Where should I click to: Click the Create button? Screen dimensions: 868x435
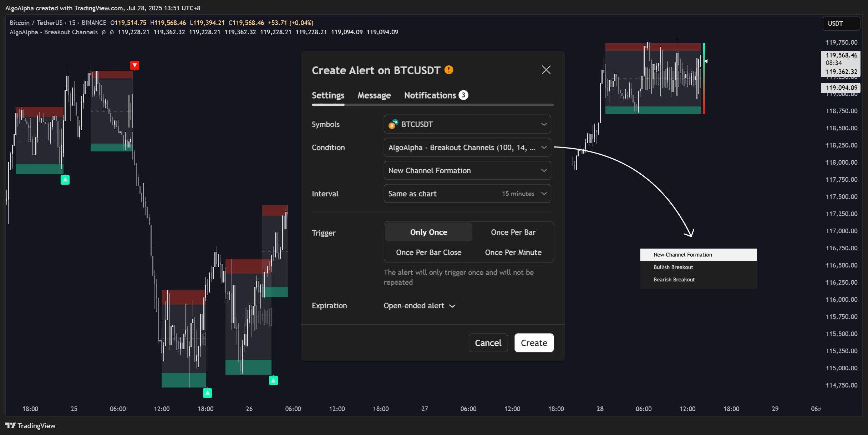pyautogui.click(x=534, y=343)
